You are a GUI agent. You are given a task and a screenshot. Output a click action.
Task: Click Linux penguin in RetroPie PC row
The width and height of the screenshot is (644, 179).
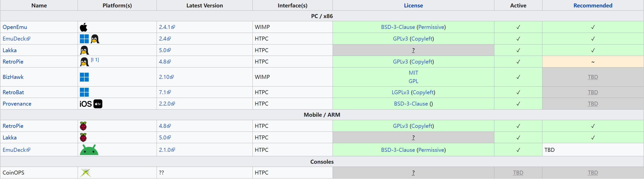(x=85, y=62)
